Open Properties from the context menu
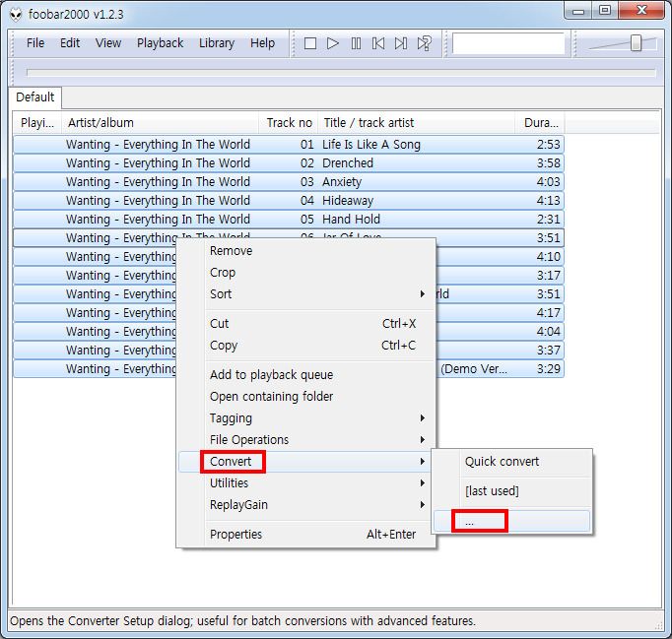 pyautogui.click(x=306, y=534)
